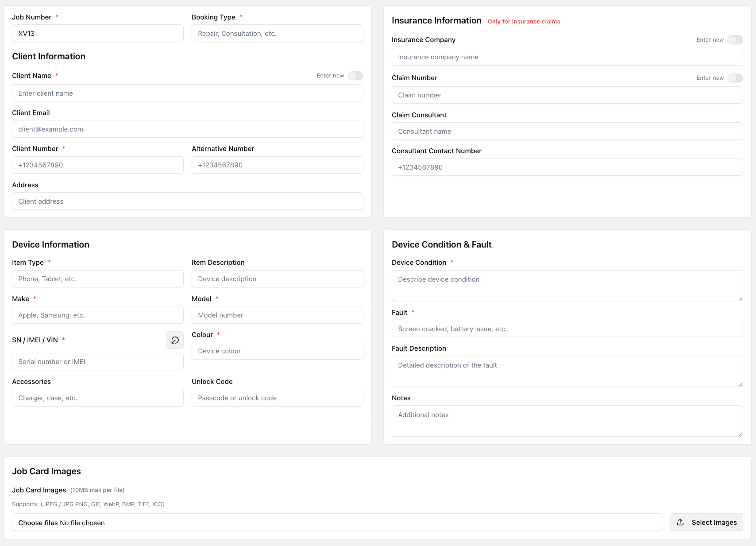The width and height of the screenshot is (756, 546).
Task: Click the Client Number phone field
Action: click(x=97, y=165)
